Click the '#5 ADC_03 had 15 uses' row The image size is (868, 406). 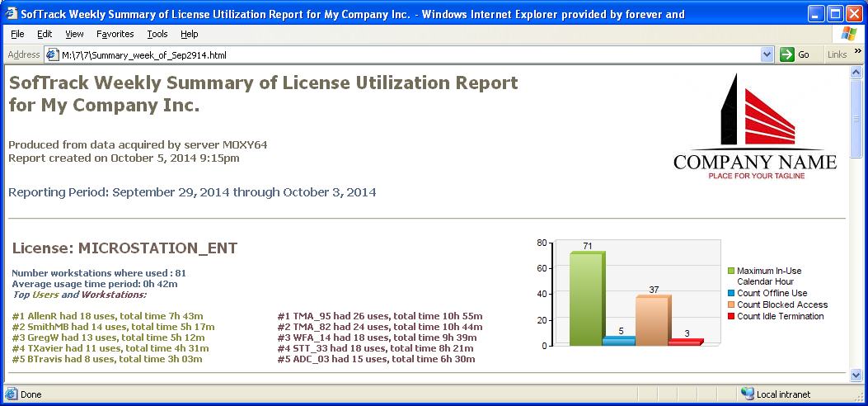click(377, 359)
